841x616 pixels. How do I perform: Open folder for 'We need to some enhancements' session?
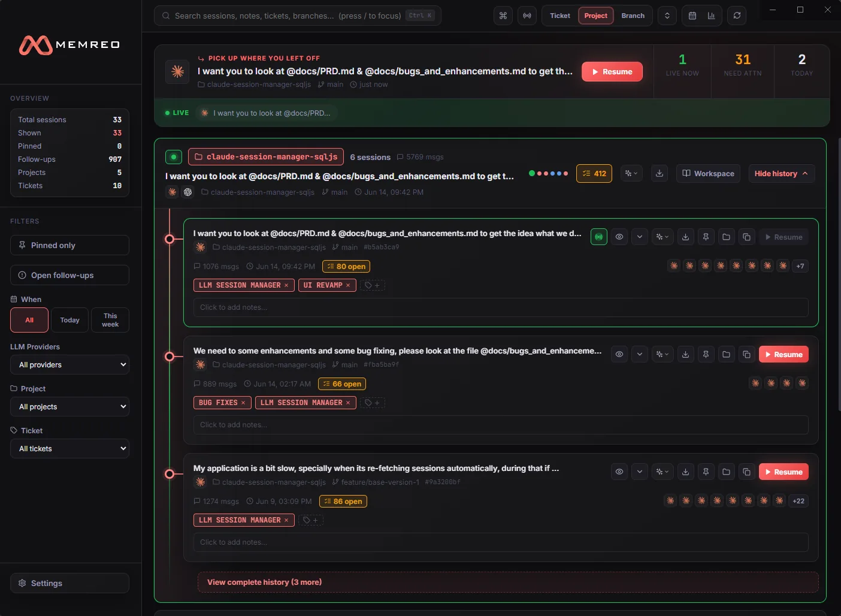point(727,354)
